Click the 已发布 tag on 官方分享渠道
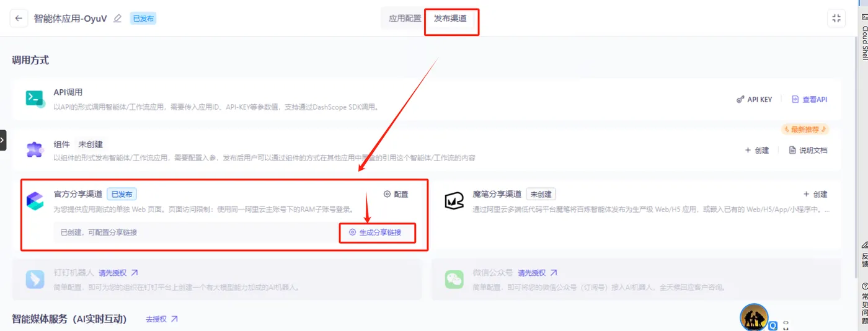Viewport: 868px width, 331px height. click(122, 194)
